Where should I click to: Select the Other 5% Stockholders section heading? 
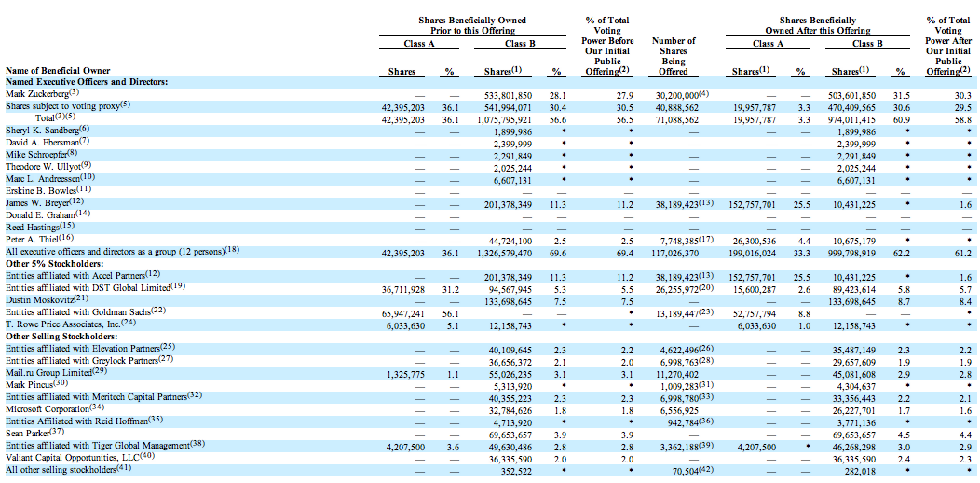pos(58,264)
